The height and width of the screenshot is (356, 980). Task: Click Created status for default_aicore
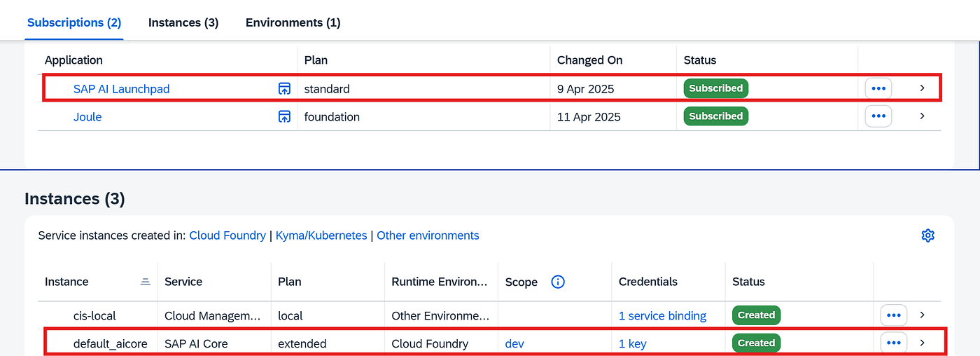click(x=756, y=343)
